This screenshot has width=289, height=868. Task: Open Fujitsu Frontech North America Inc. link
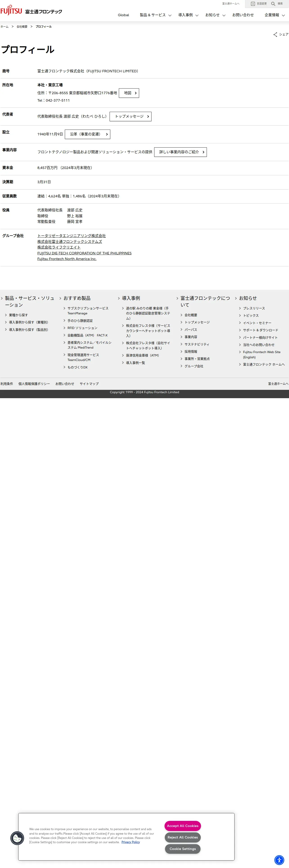[x=67, y=259]
